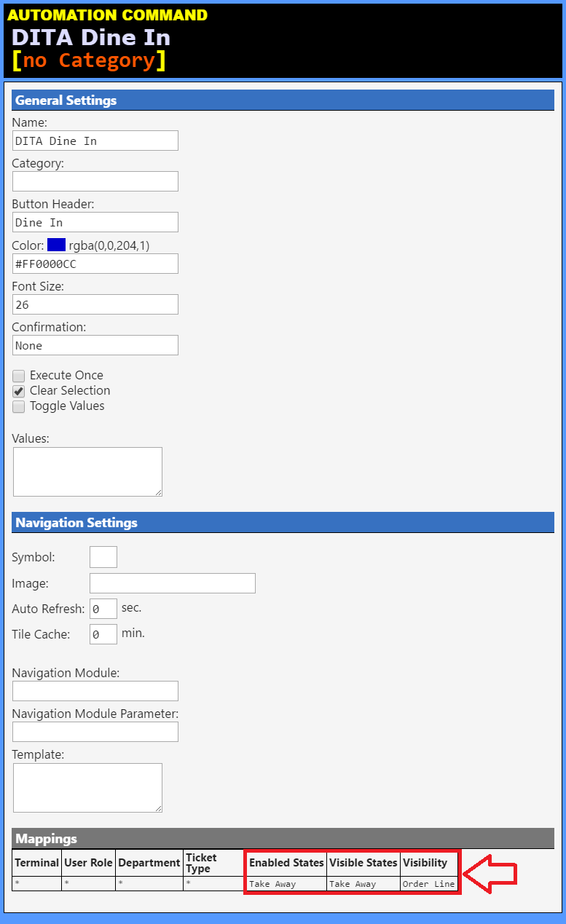Click the Auto Refresh seconds field
566x924 pixels.
coord(103,609)
